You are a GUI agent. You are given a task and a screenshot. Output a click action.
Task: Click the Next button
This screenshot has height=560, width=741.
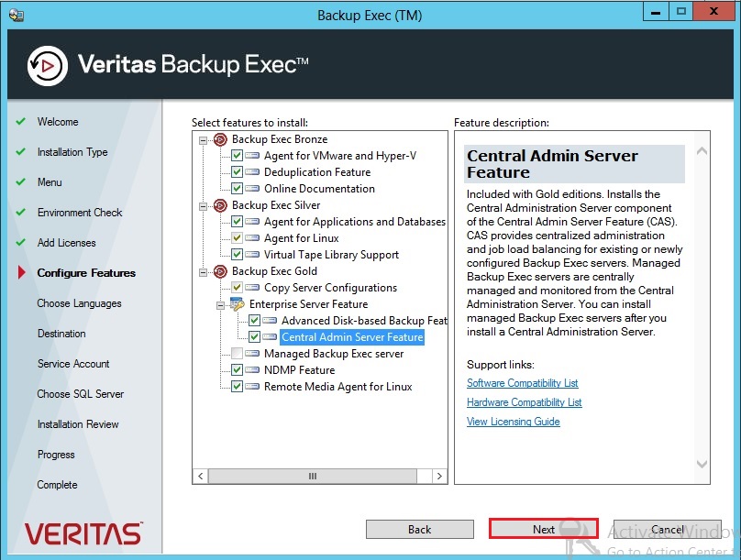click(x=544, y=529)
